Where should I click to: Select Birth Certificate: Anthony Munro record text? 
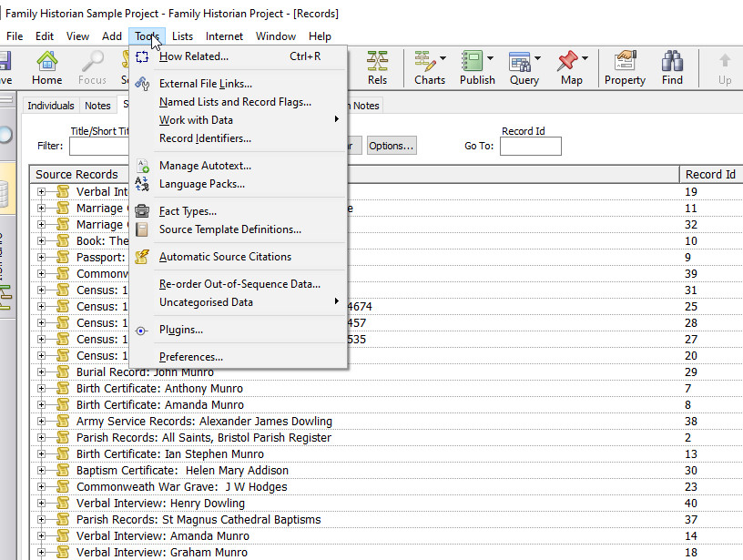tap(159, 389)
